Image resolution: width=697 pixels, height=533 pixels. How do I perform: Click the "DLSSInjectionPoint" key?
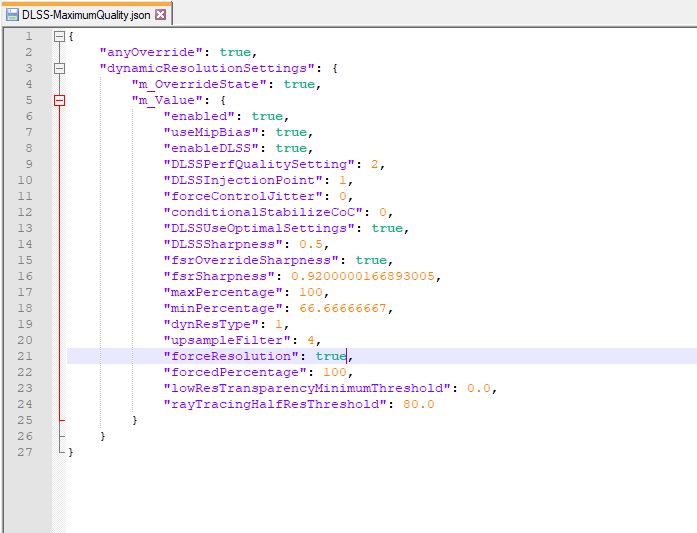click(243, 180)
